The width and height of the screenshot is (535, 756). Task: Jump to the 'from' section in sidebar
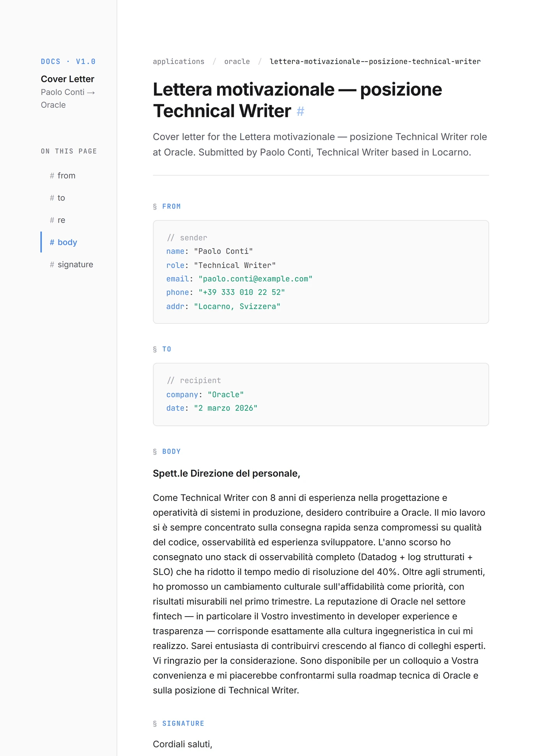(62, 176)
